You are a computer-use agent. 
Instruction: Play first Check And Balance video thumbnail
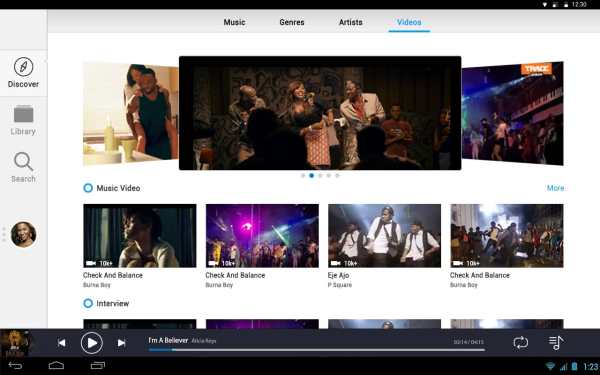(140, 236)
